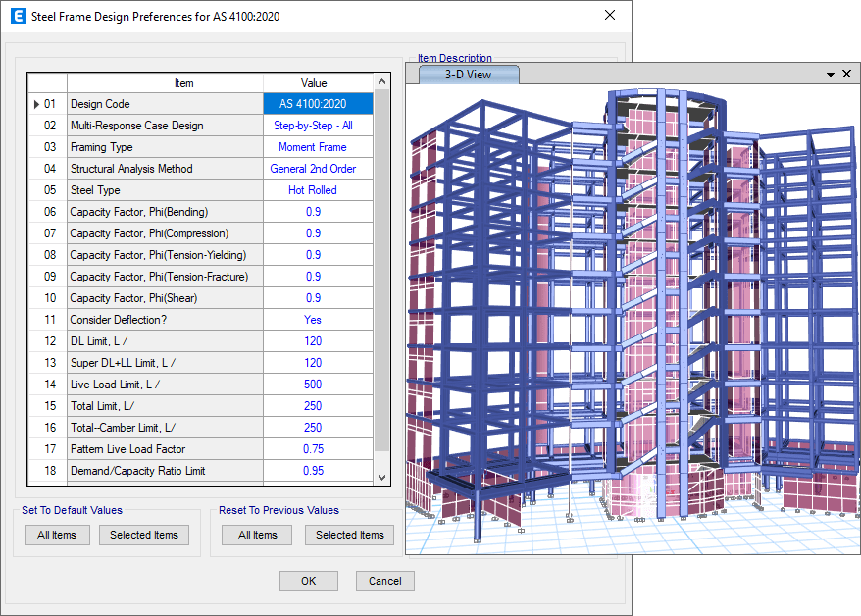Select the Multi-Response Case Design item
Screen dimensions: 861x616
[x=166, y=126]
